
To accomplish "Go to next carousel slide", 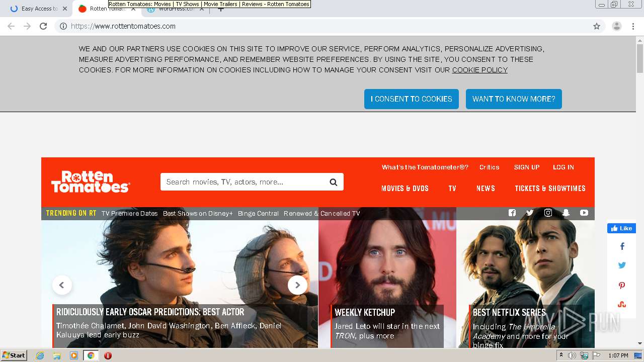I will (297, 285).
